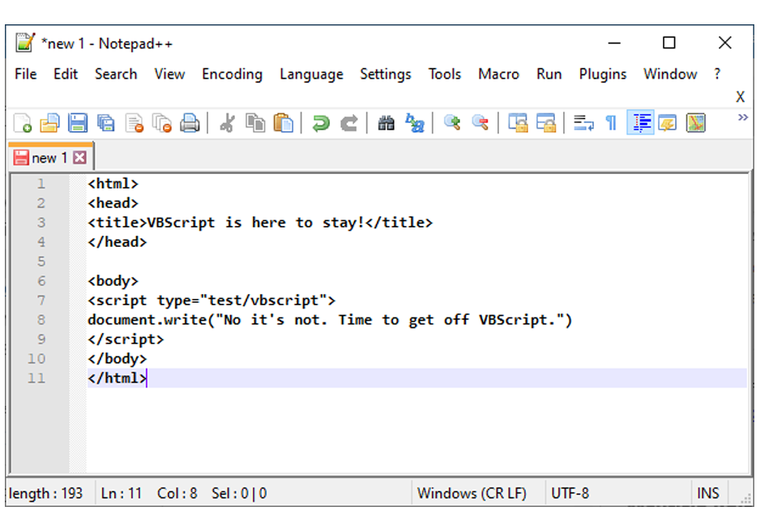760x532 pixels.
Task: Click the Copy toolbar icon
Action: [x=255, y=123]
